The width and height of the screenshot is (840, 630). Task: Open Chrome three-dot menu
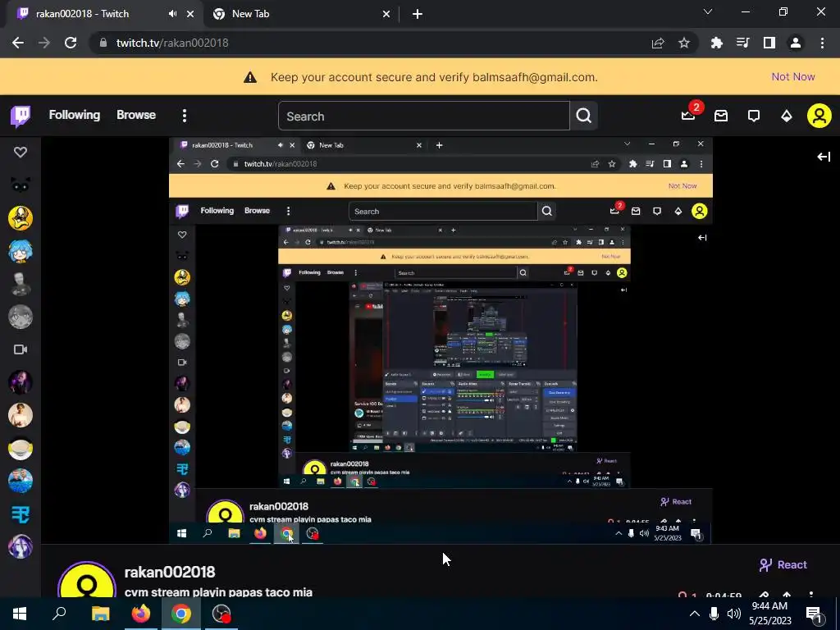[x=822, y=43]
